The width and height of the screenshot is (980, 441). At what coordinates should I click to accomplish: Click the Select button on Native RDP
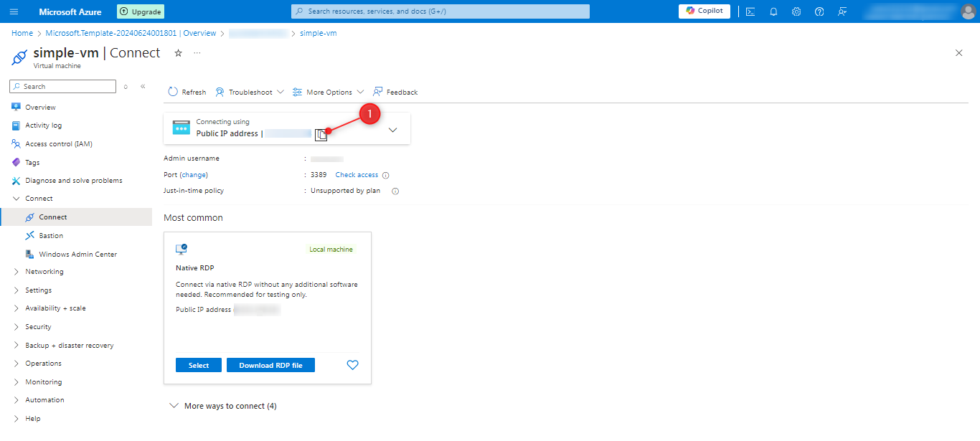[199, 365]
